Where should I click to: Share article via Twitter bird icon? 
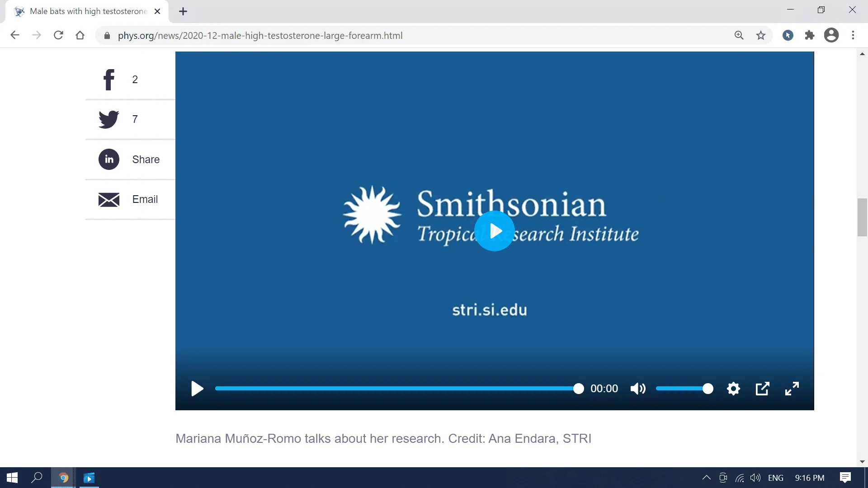[109, 119]
